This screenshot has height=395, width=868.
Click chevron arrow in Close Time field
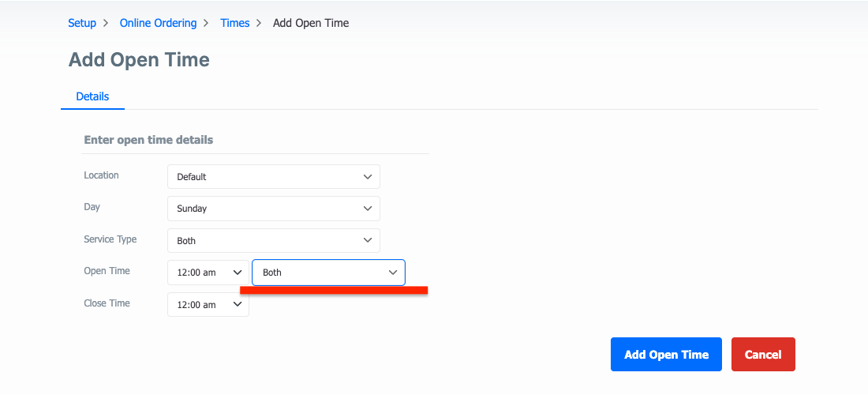point(237,305)
